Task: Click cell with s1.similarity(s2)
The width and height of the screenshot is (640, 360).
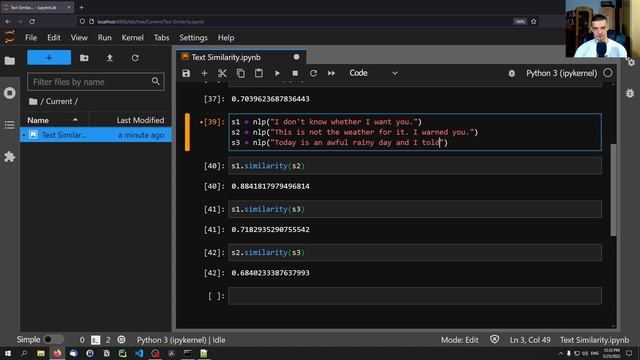Action: tap(415, 166)
